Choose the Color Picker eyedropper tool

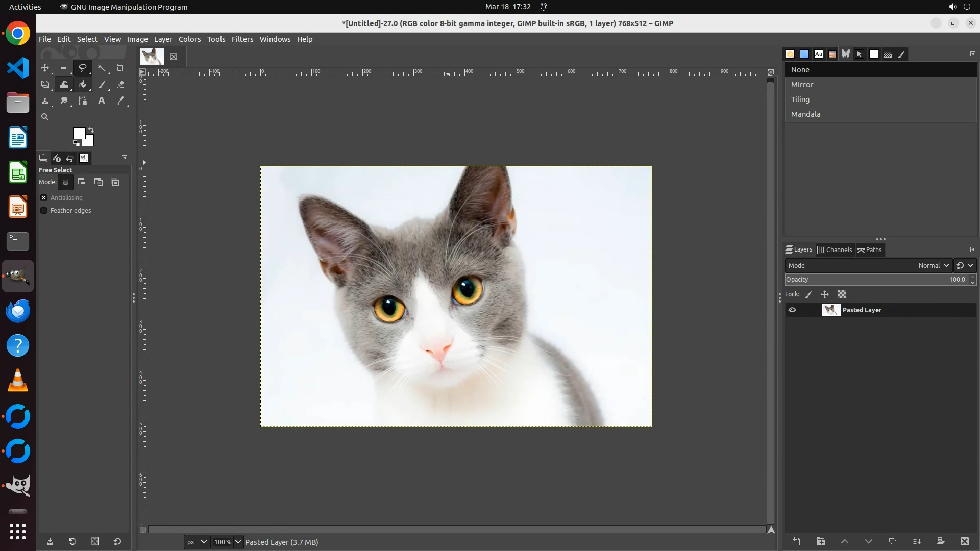[120, 101]
